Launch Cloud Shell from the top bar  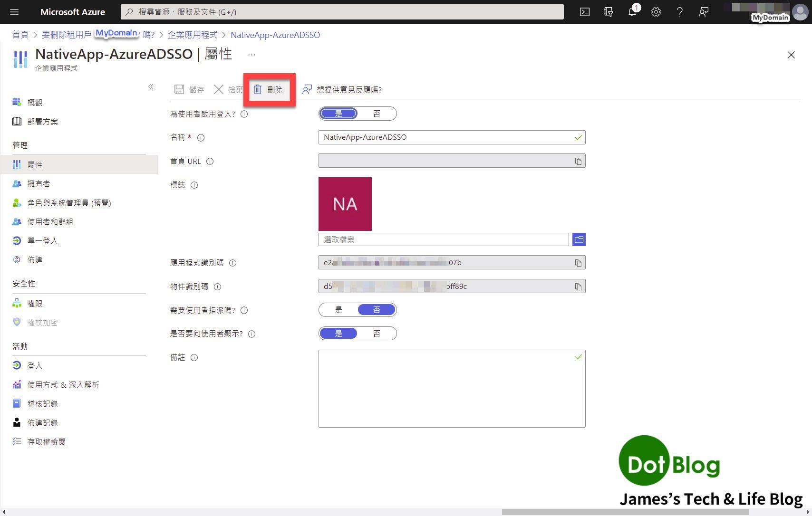(x=585, y=12)
